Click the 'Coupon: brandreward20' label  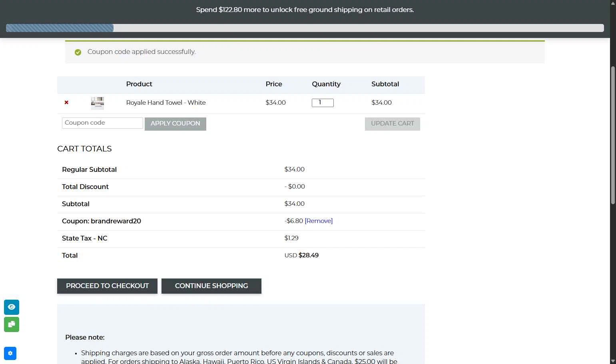[x=102, y=221]
